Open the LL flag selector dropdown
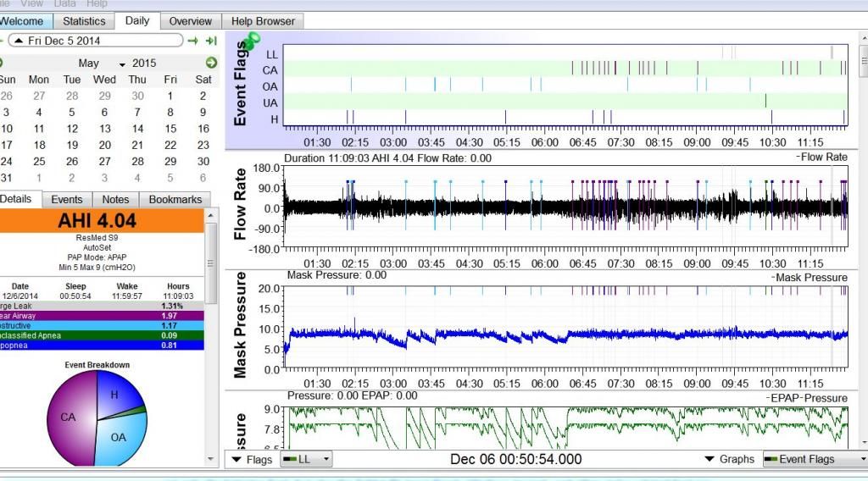Screen dimensions: 868x481 [306, 460]
